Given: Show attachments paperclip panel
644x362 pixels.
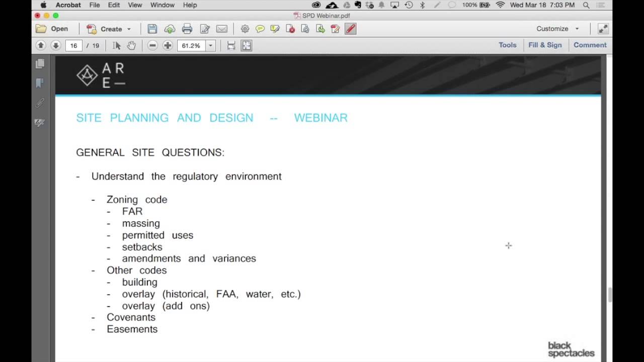Looking at the screenshot, I should 40,103.
